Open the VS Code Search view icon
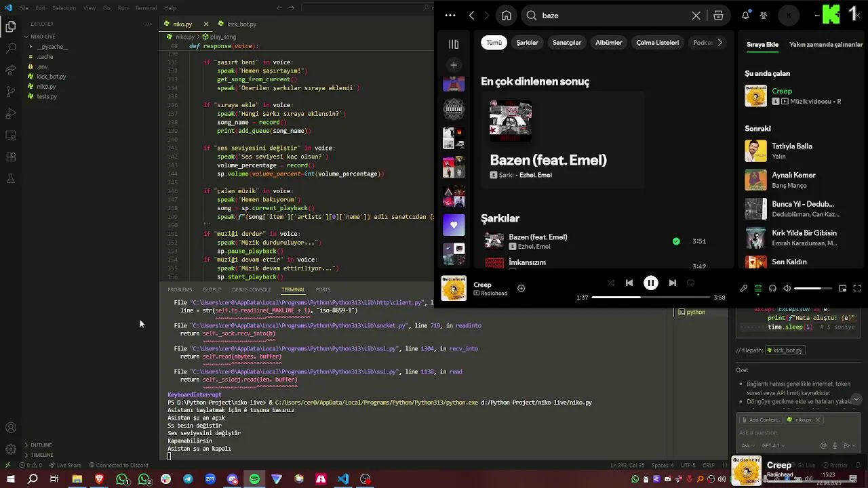The image size is (868, 488). click(11, 49)
